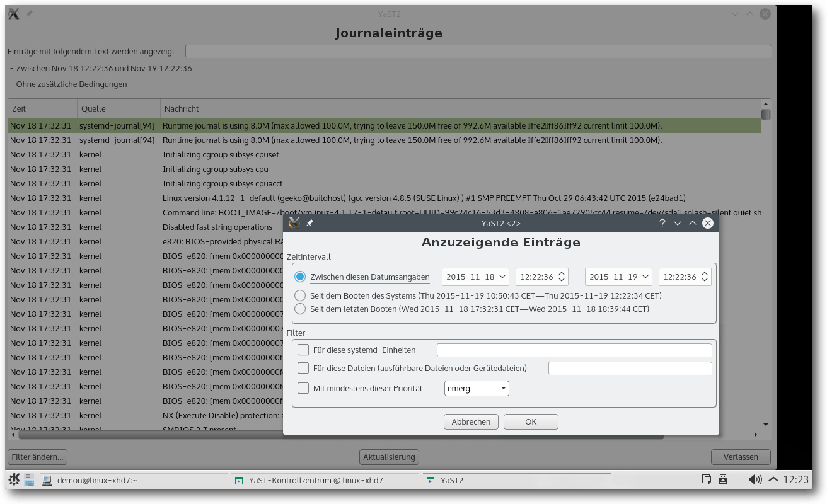
Task: Click the clock showing 12:23
Action: coord(795,480)
